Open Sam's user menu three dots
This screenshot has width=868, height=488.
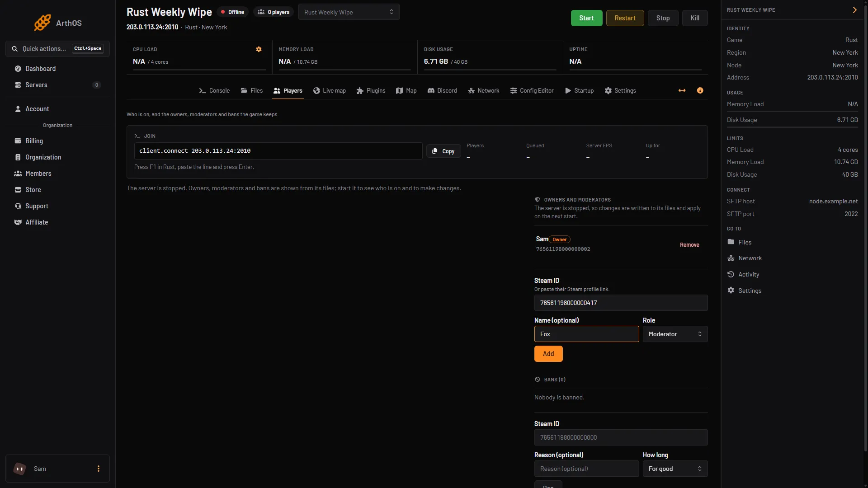99,469
